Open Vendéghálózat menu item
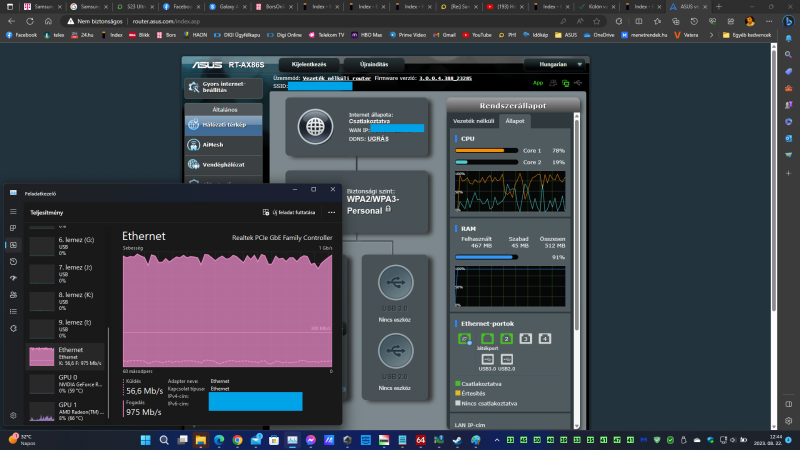Viewport: 800px width, 450px height. [x=223, y=165]
